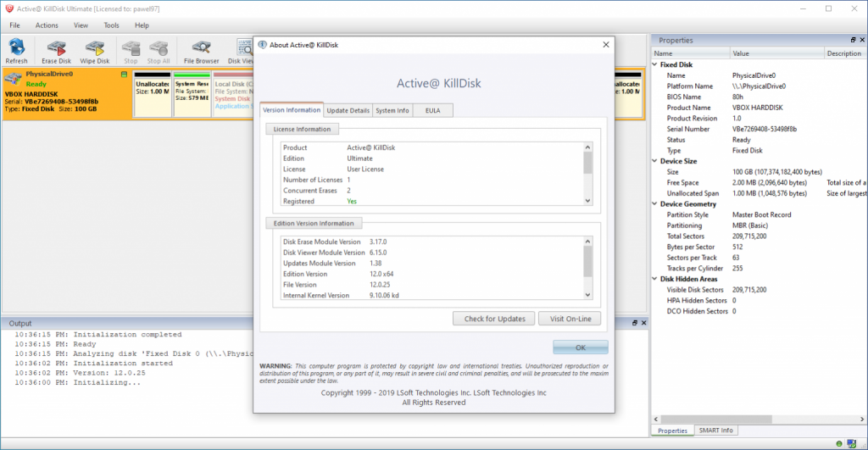Select the Registered row in License Information

[432, 202]
